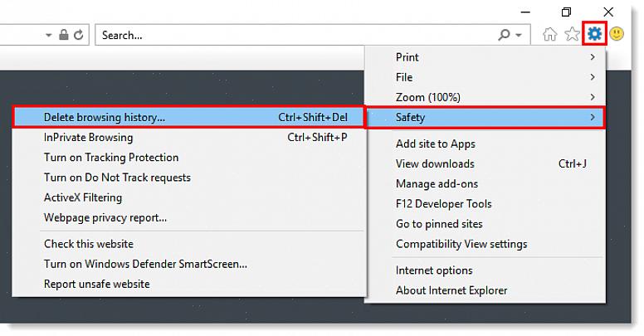Choose File from the Tools menu
644x336 pixels.
pyautogui.click(x=485, y=77)
